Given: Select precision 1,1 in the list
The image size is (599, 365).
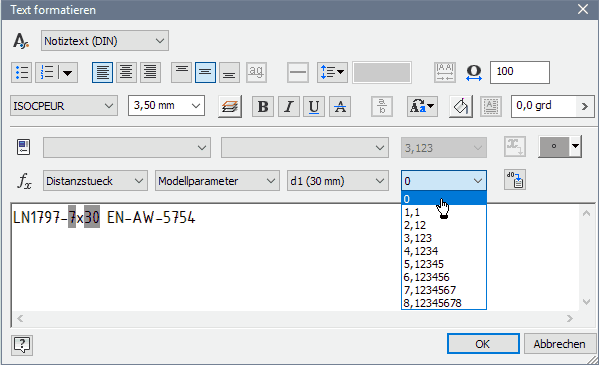Looking at the screenshot, I should click(x=444, y=212).
